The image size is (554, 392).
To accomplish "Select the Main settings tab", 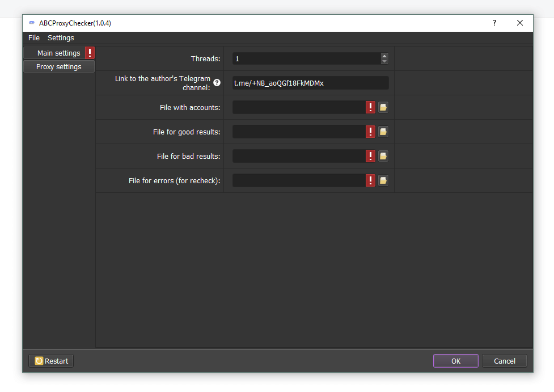I will 56,52.
